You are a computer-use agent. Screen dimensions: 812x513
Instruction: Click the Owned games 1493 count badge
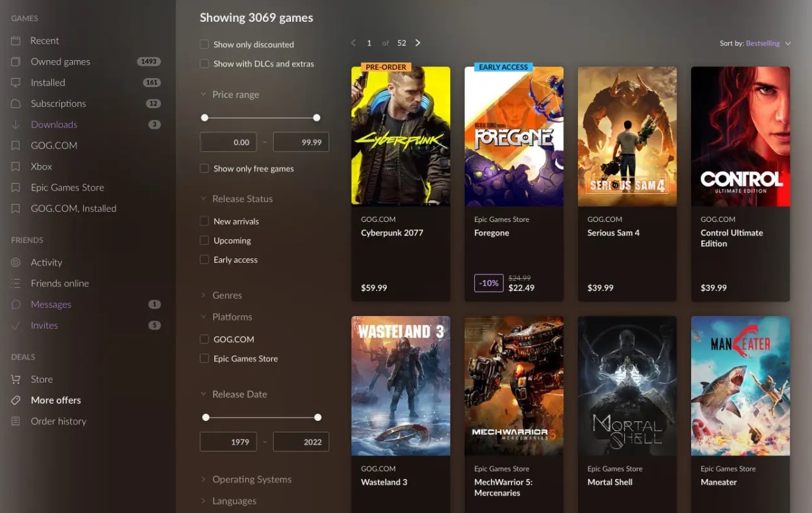pyautogui.click(x=149, y=61)
